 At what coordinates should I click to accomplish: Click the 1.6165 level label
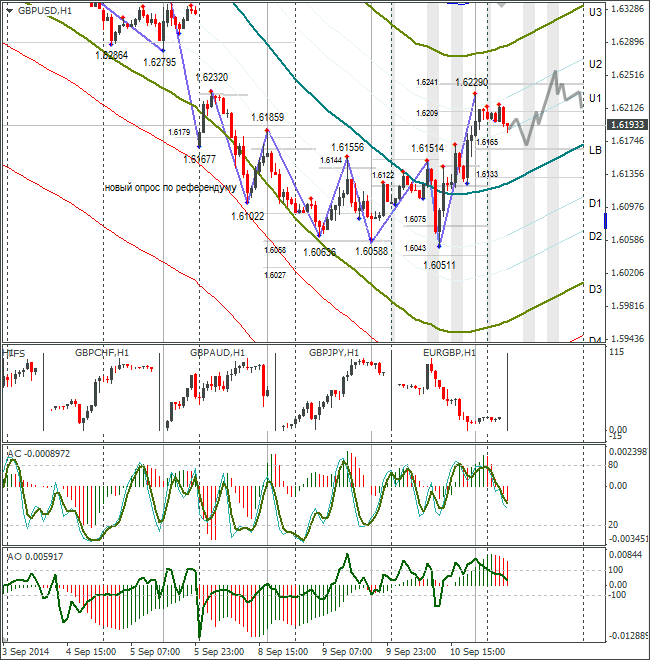point(487,142)
